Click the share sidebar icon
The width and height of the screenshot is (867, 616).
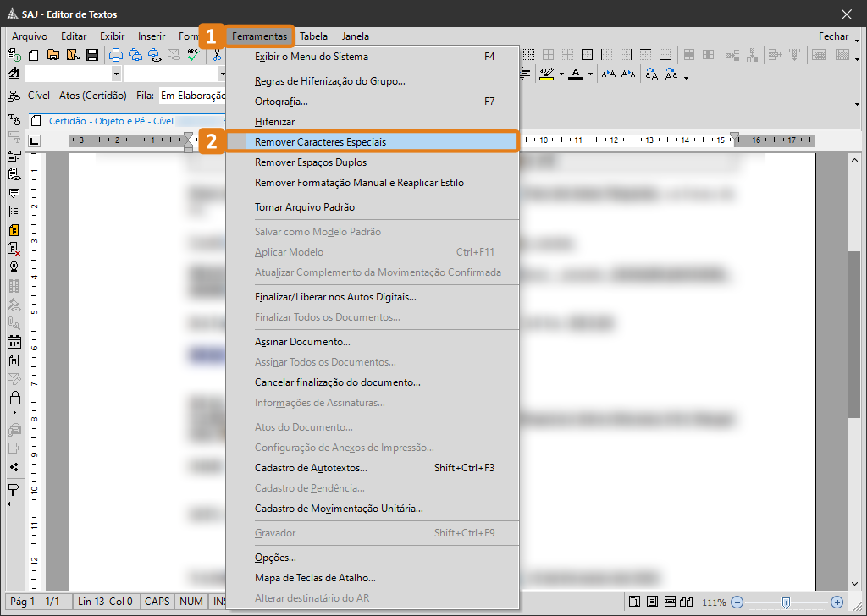click(14, 467)
